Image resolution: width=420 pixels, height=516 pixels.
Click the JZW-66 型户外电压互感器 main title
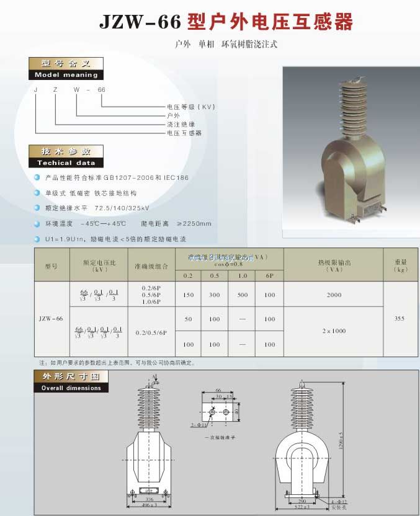(x=226, y=22)
